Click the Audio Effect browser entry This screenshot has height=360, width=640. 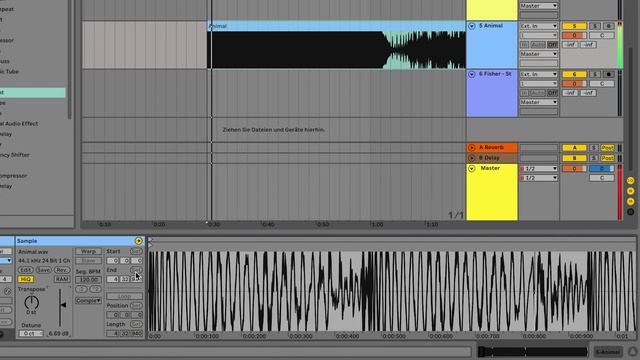point(19,124)
